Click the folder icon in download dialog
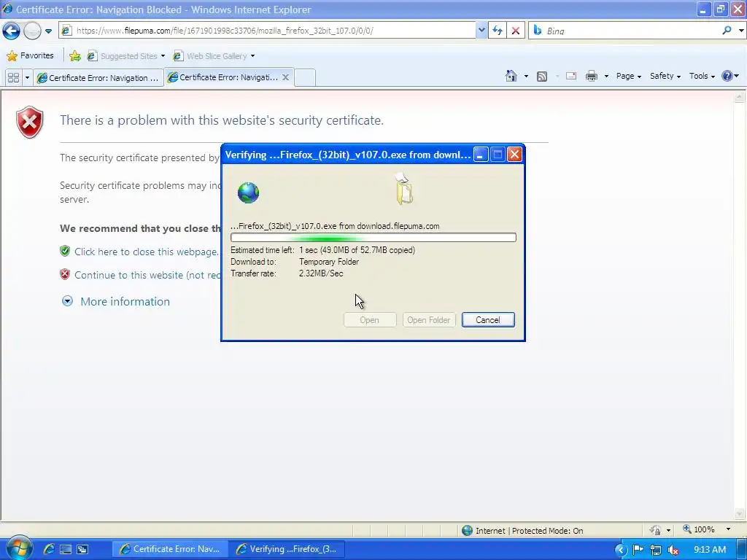 403,189
